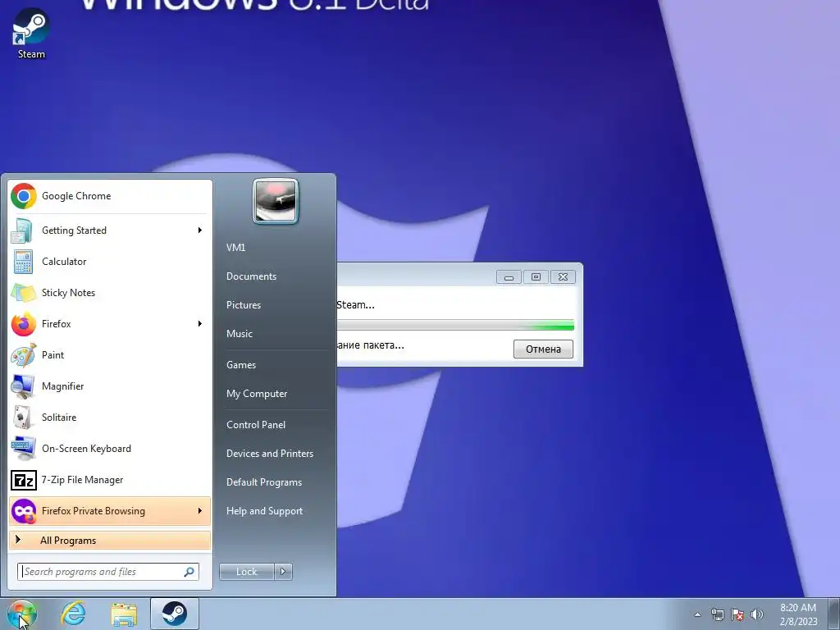Image resolution: width=840 pixels, height=630 pixels.
Task: Click the search magnifier icon
Action: tap(189, 572)
